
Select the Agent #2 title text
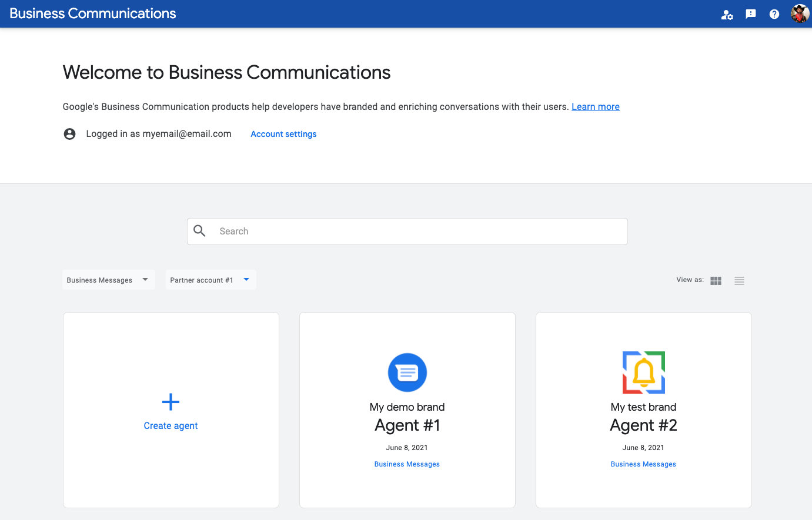tap(643, 425)
